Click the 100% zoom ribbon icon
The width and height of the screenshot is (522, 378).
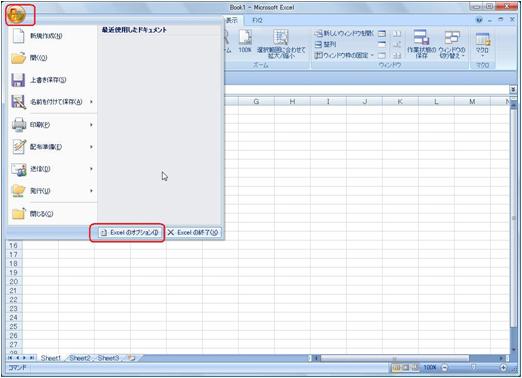click(245, 42)
